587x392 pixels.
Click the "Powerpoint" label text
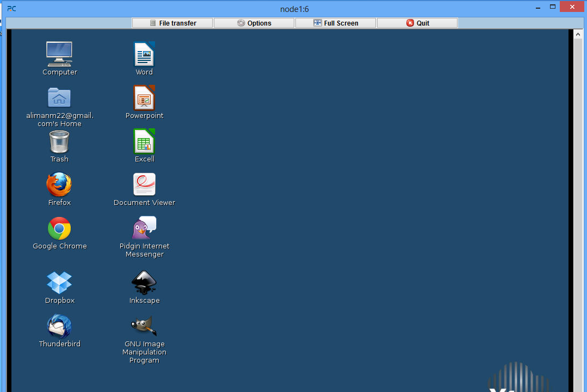click(144, 116)
